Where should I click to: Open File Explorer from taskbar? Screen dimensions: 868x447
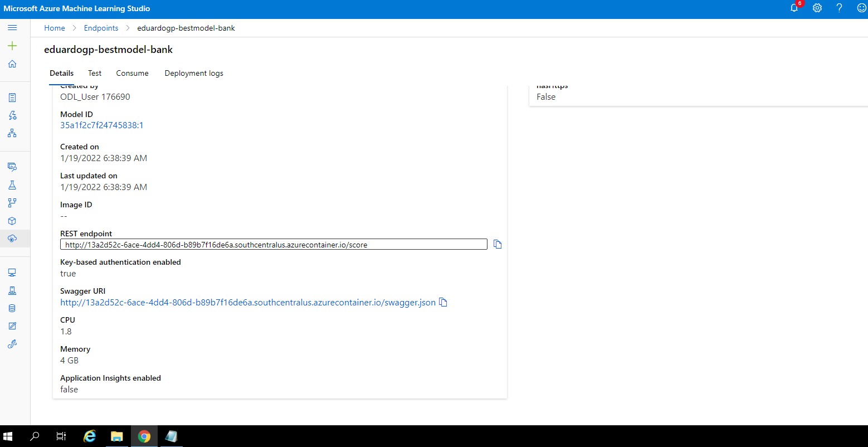[x=116, y=436]
